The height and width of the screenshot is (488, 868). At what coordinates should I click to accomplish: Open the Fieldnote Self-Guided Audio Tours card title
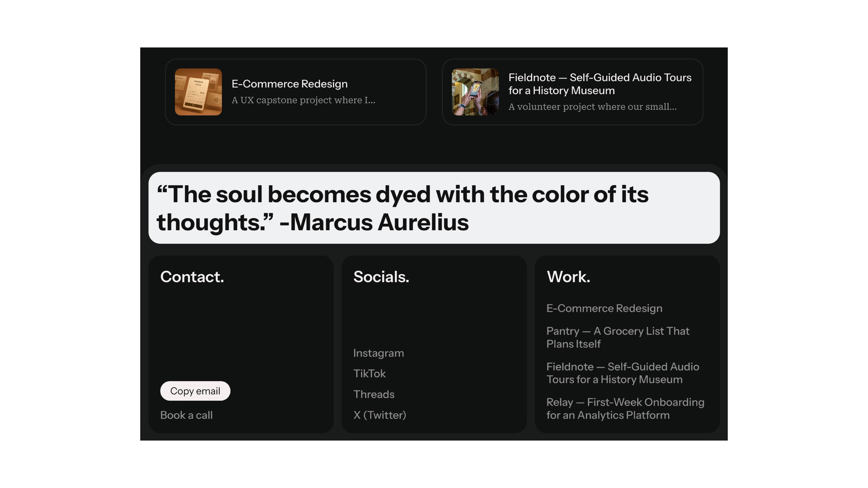pyautogui.click(x=600, y=84)
